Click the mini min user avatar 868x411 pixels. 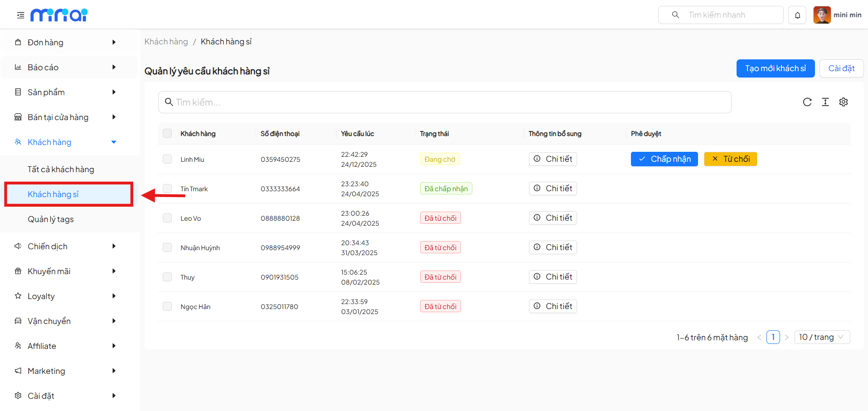coord(822,15)
